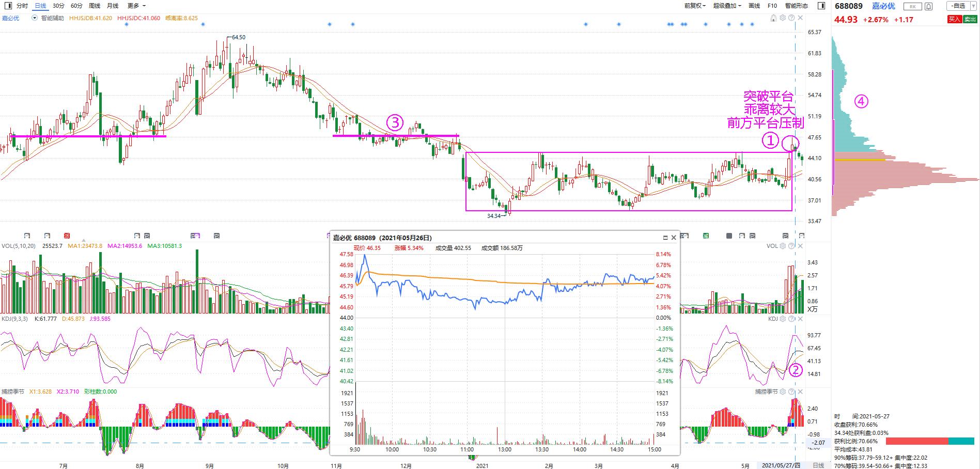Image resolution: width=980 pixels, height=469 pixels.
Task: Click the HHJSJDC:41.060 indicator value
Action: click(x=139, y=18)
